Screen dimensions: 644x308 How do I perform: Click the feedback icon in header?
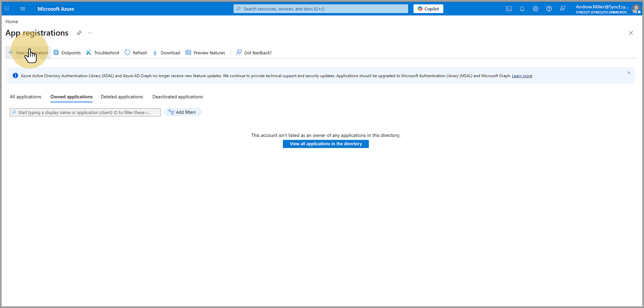562,9
